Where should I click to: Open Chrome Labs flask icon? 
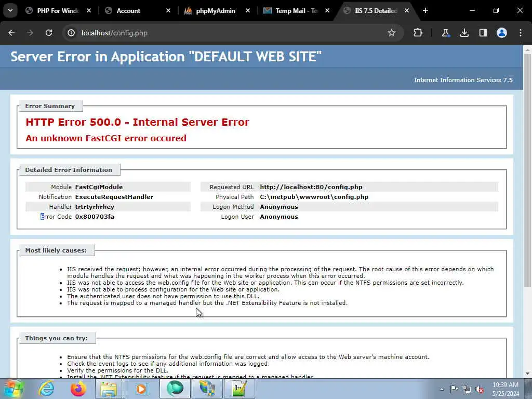445,33
